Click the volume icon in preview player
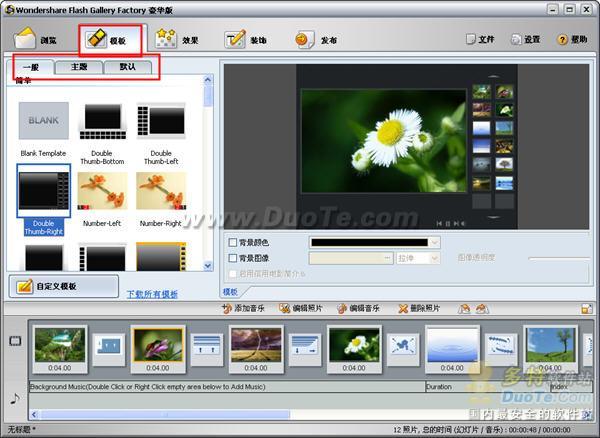 pos(463,223)
